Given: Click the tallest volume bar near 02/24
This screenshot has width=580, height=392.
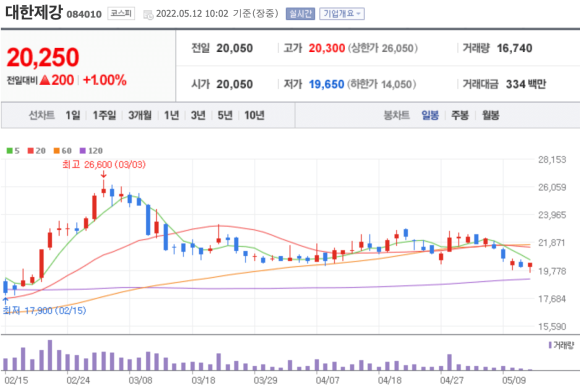Looking at the screenshot, I should (50, 355).
